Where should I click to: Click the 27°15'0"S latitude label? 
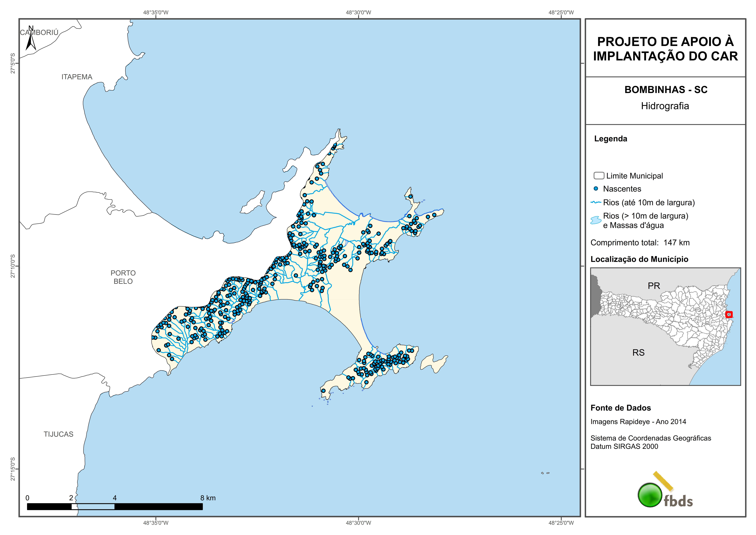tap(13, 469)
